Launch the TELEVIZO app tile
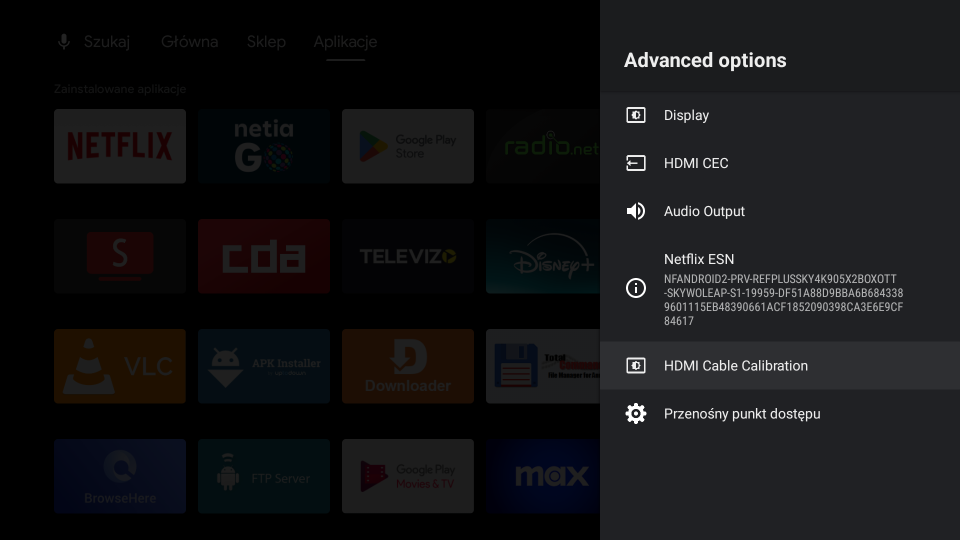This screenshot has height=540, width=960. [x=408, y=256]
